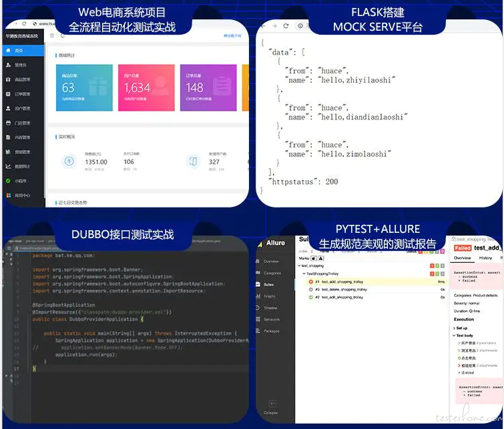Click the pink user total 1,634 card
The height and width of the screenshot is (429, 504).
click(x=146, y=87)
